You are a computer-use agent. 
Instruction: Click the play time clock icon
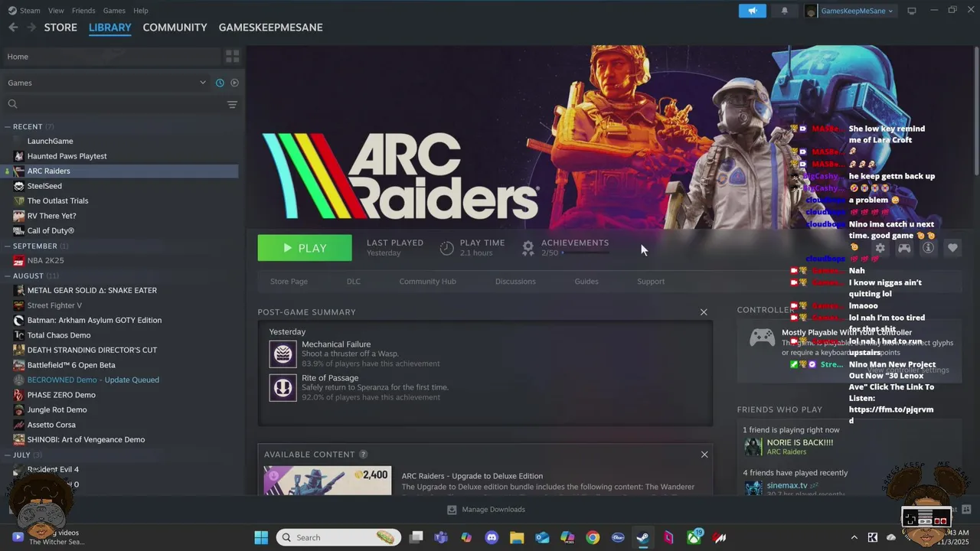pyautogui.click(x=447, y=248)
